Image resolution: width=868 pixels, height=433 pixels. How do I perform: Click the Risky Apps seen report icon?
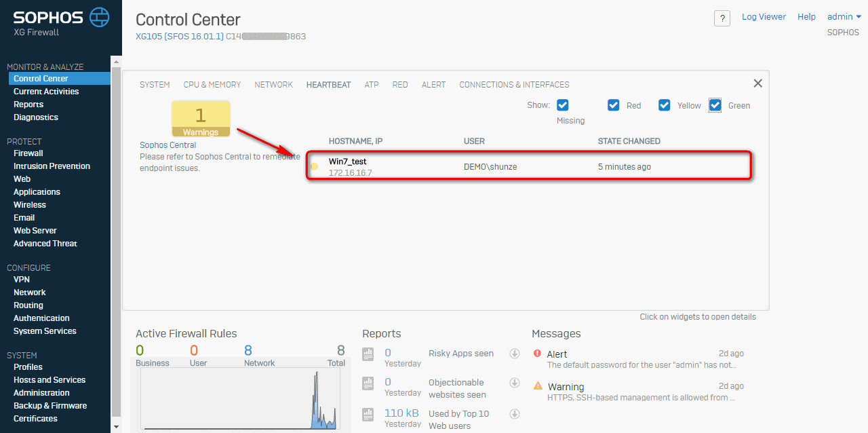[368, 354]
